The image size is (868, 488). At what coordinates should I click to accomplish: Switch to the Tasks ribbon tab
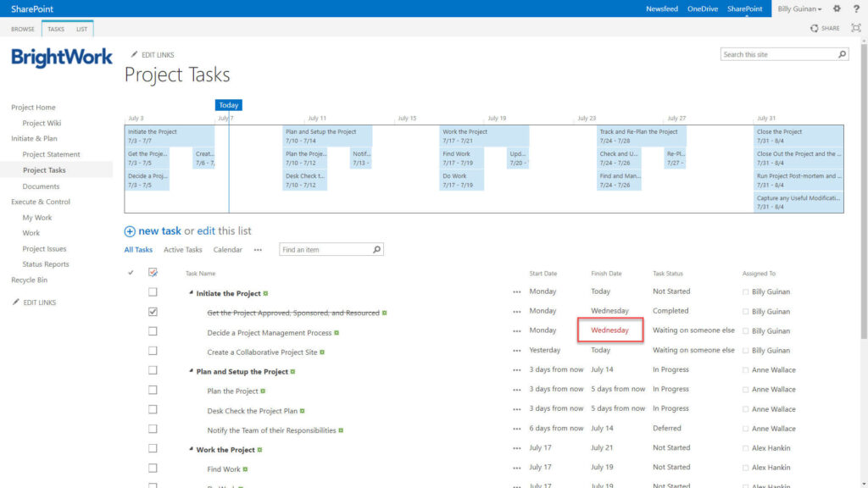(x=56, y=29)
